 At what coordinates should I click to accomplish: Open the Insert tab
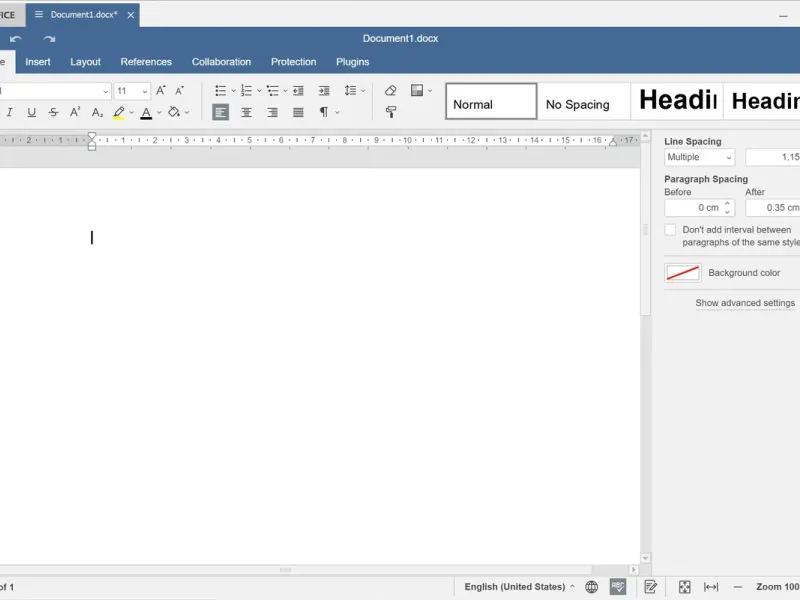[x=38, y=62]
